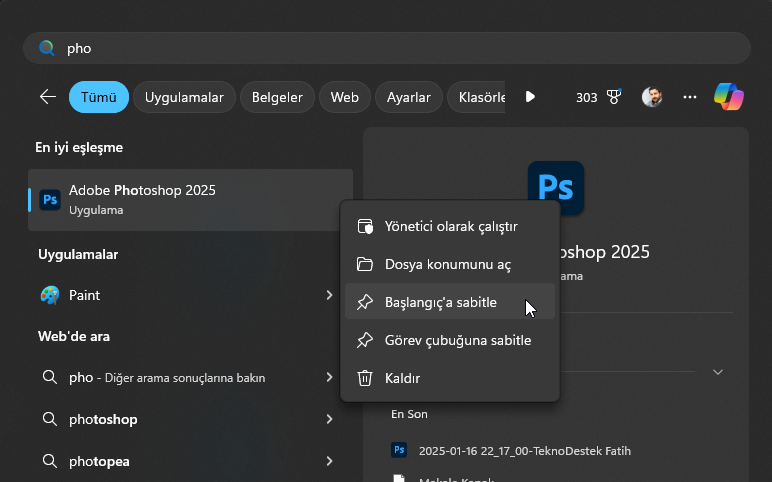Click the 'Uygulamalar' section heading
The height and width of the screenshot is (482, 772).
(78, 255)
